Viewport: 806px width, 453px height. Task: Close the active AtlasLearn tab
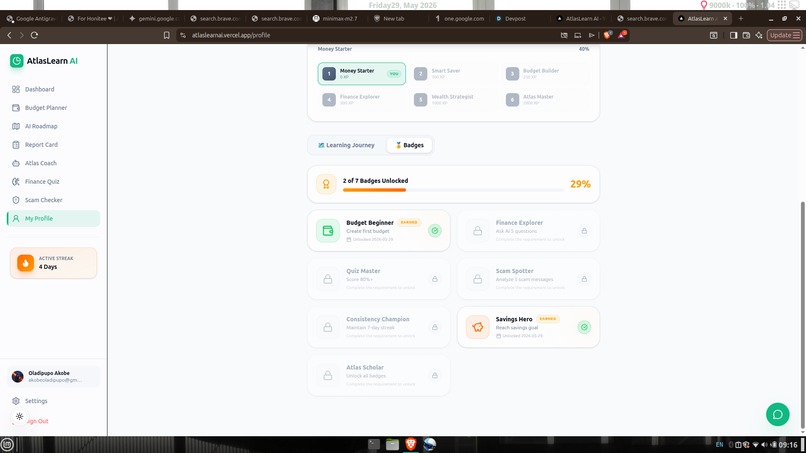click(725, 19)
